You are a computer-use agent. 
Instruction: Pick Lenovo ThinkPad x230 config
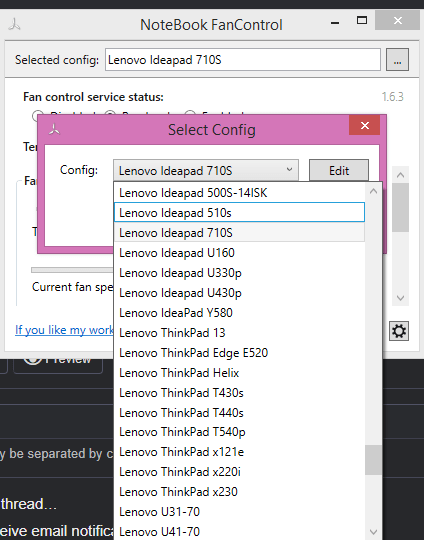click(x=239, y=491)
